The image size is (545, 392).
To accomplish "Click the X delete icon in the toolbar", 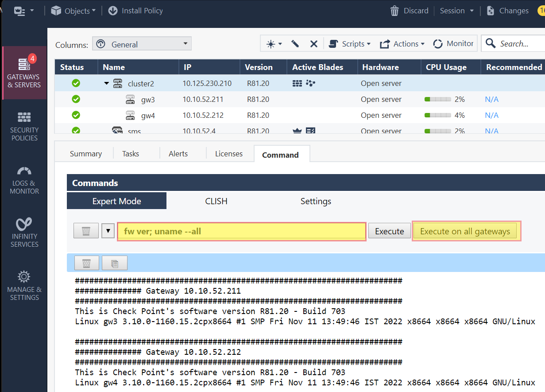I will tap(313, 44).
